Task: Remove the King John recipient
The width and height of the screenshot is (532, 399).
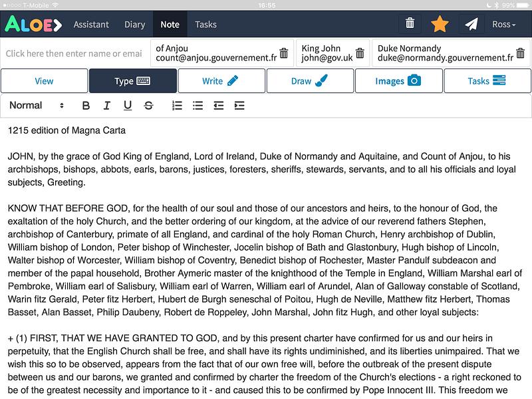Action: (360, 53)
